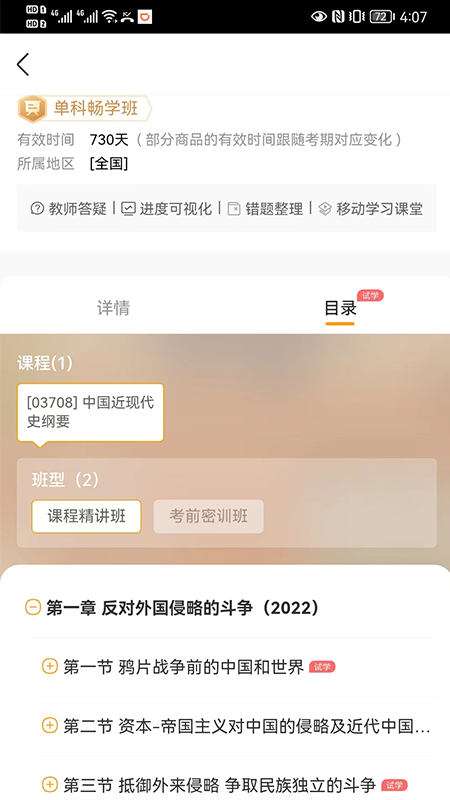Select the 考前密训班 class type

click(209, 516)
